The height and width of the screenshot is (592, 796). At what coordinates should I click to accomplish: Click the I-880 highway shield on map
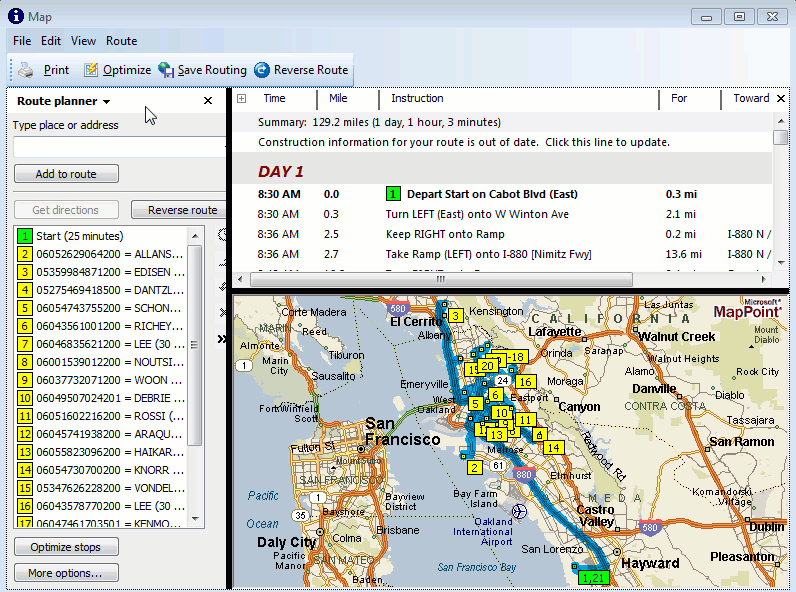(x=523, y=474)
